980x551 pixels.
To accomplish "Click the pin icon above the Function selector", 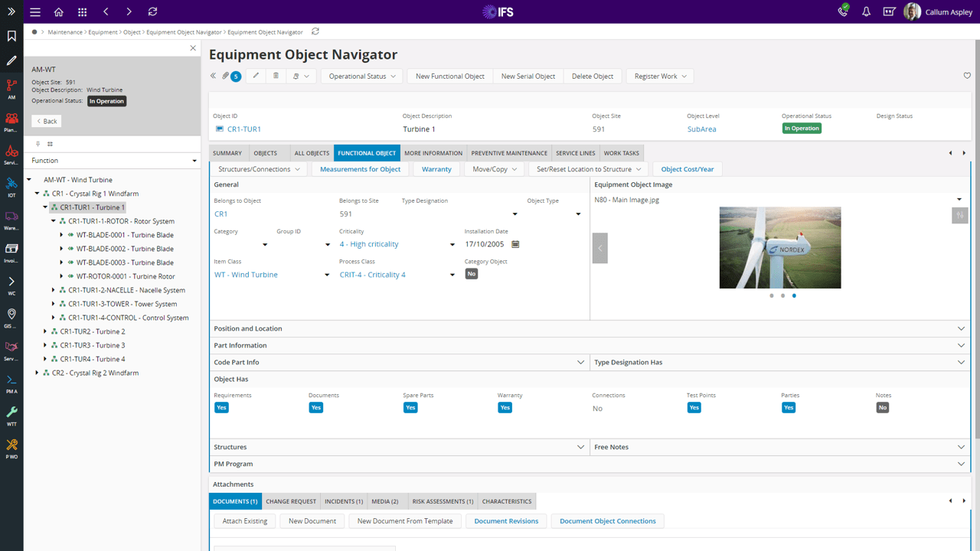I will pos(37,143).
